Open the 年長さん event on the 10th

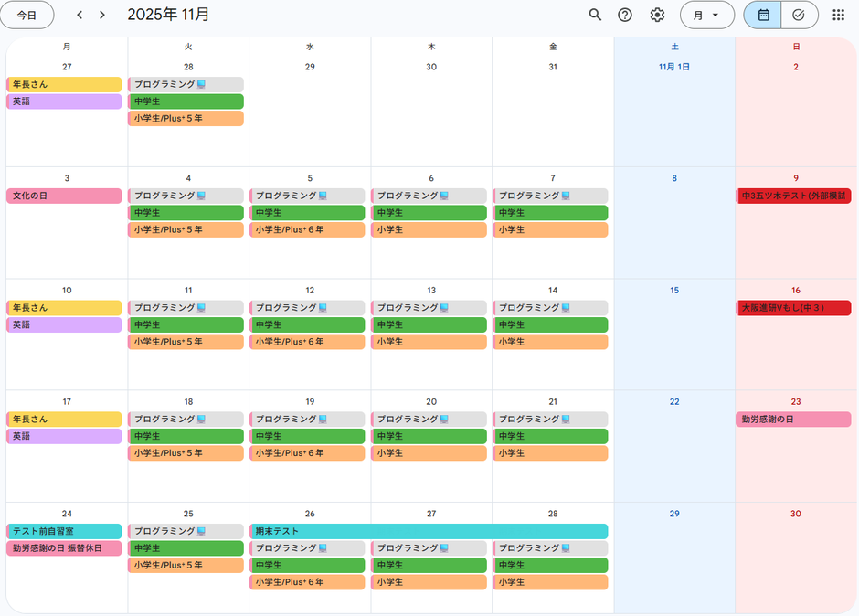[64, 308]
